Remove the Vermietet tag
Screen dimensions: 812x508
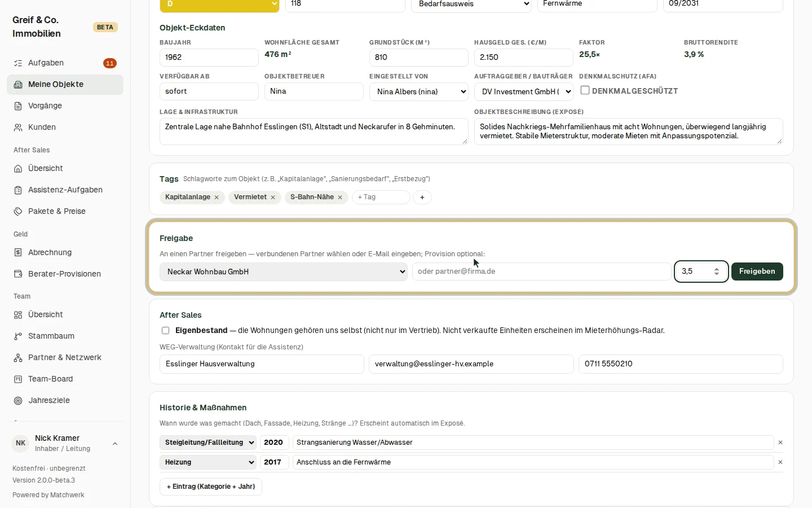(x=273, y=198)
